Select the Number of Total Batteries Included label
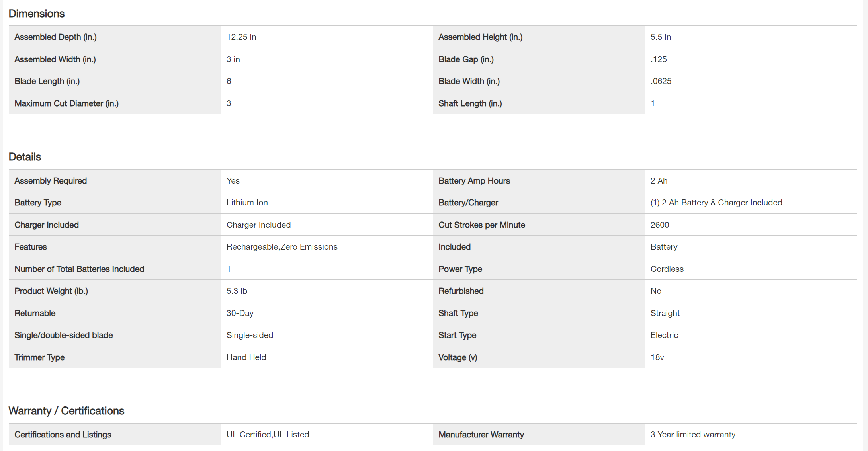The width and height of the screenshot is (868, 451). (x=79, y=269)
